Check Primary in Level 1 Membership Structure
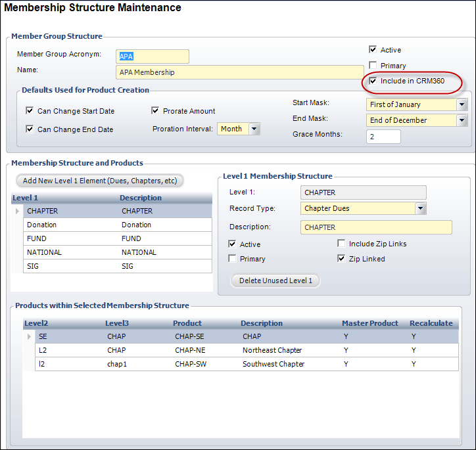This screenshot has width=476, height=450. [232, 258]
